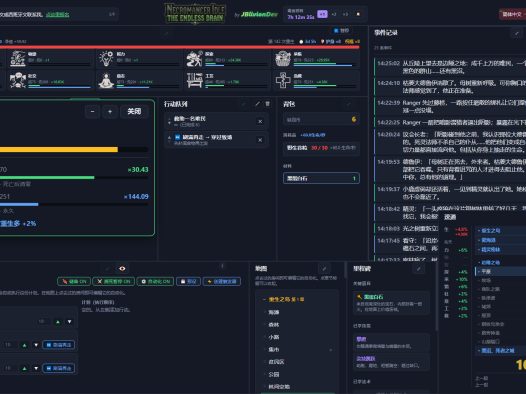Click the blue icon on second queue entry
526x394 pixels.
click(x=177, y=137)
